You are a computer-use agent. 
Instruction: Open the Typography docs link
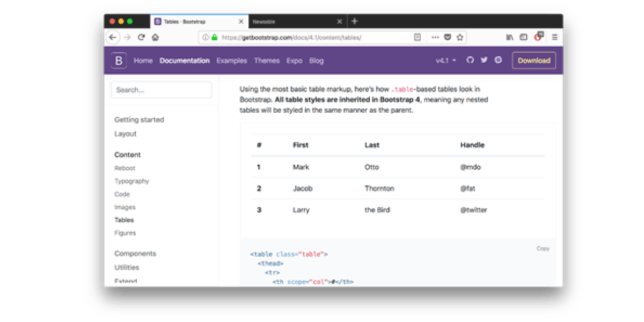tap(132, 181)
